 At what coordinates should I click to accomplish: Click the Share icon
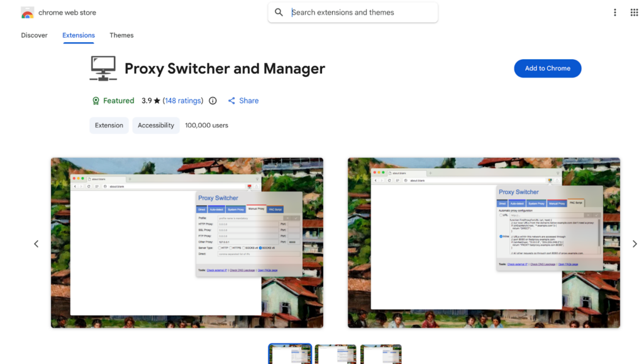coord(231,101)
